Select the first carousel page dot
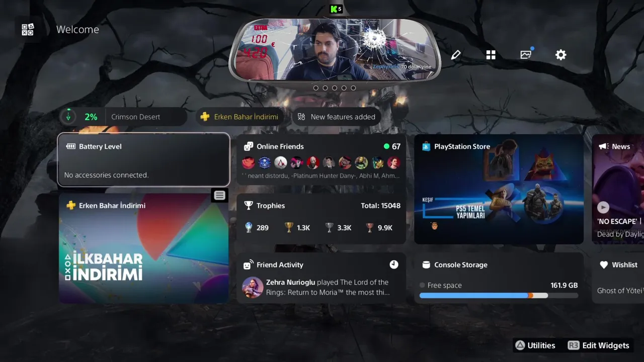The image size is (644, 362). tap(316, 88)
